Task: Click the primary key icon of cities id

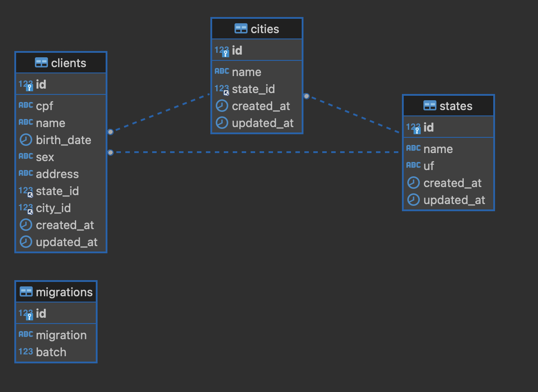Action: pyautogui.click(x=222, y=51)
